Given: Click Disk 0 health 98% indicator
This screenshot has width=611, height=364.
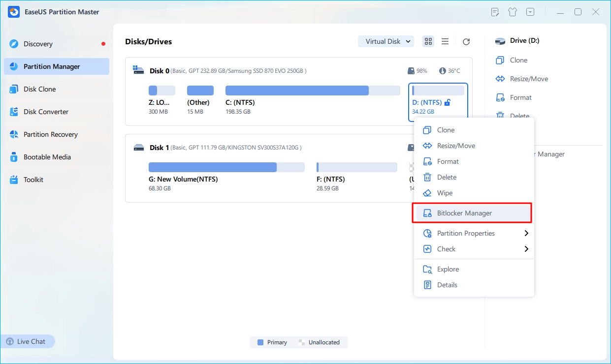Looking at the screenshot, I should (x=418, y=71).
